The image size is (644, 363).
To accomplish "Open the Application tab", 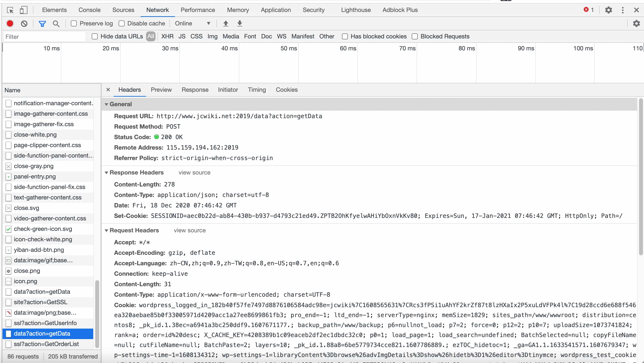I will pos(276,10).
